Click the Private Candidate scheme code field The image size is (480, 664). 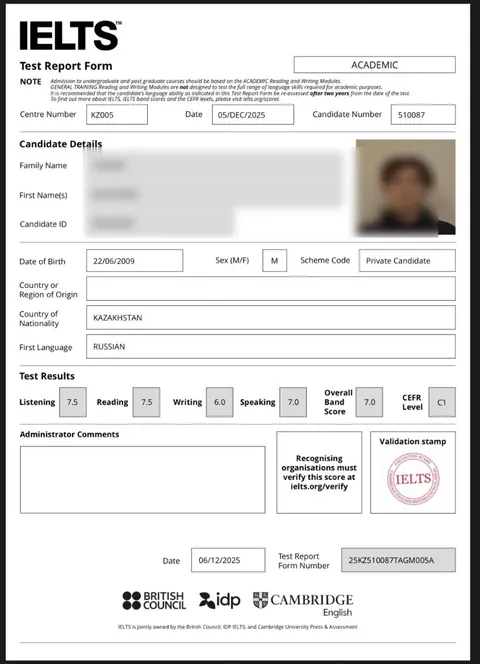click(407, 260)
